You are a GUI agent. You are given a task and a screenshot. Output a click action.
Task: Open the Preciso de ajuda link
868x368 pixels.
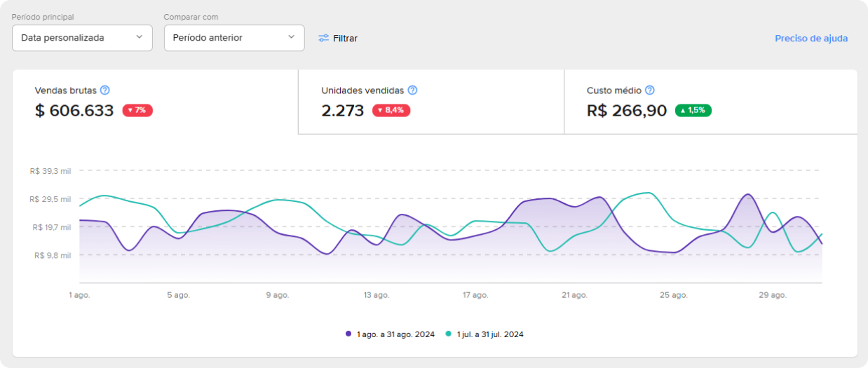point(811,39)
